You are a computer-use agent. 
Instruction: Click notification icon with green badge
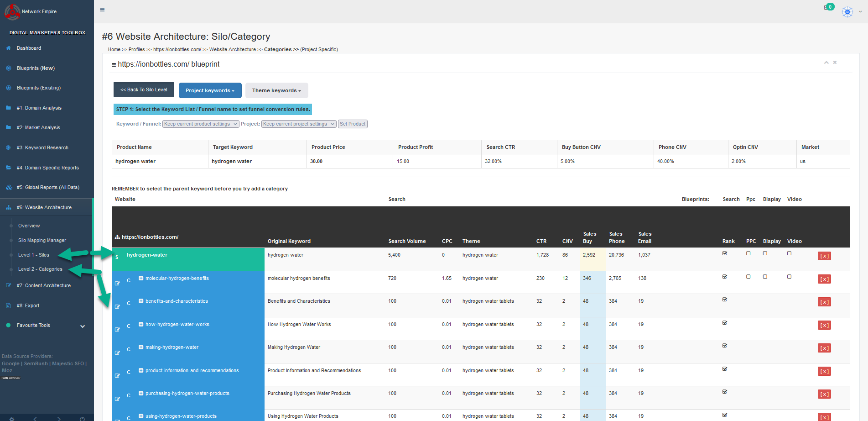tap(828, 7)
